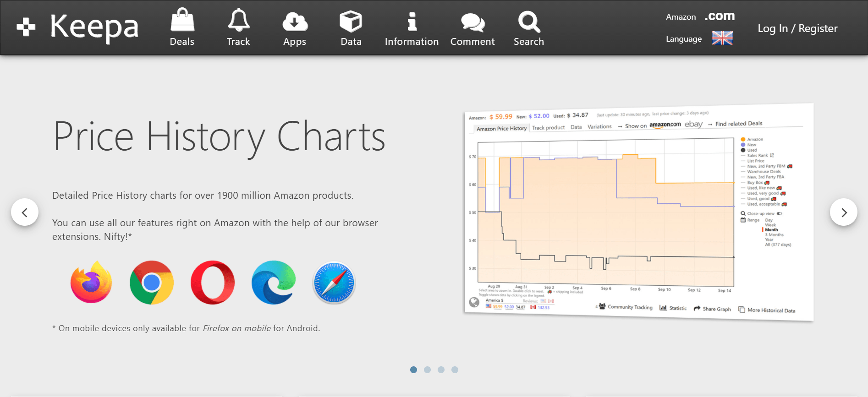
Task: Click the Firefox browser icon
Action: [91, 283]
